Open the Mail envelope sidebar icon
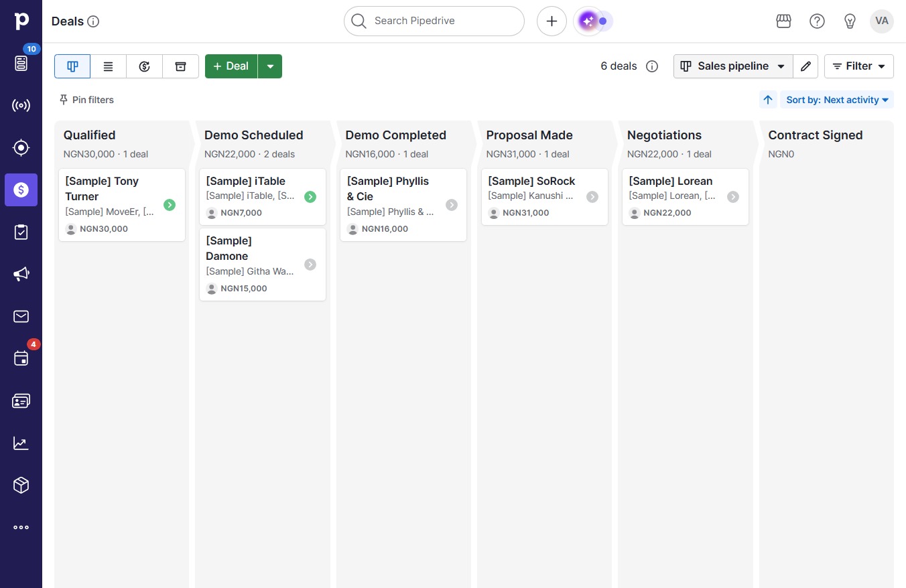Screen dimensions: 906x588 pos(21,316)
